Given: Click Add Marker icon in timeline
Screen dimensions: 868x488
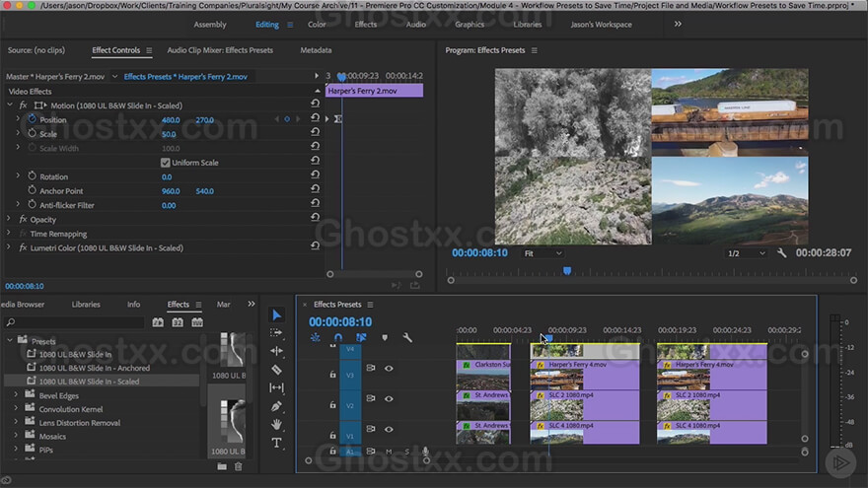Looking at the screenshot, I should point(385,337).
